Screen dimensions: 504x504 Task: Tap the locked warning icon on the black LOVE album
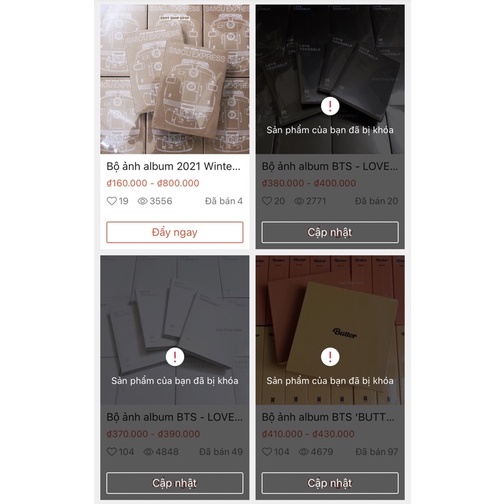point(330,106)
